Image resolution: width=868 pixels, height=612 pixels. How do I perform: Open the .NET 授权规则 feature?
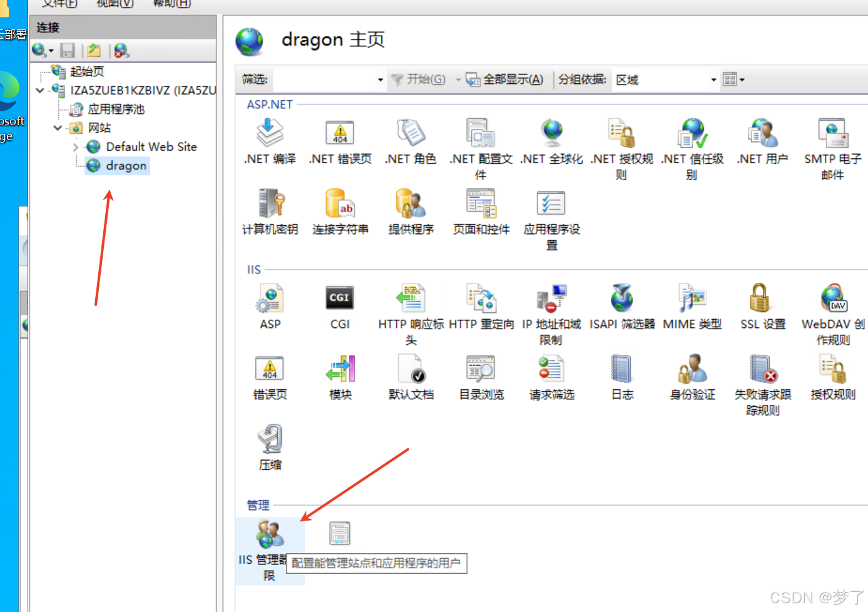pos(621,149)
